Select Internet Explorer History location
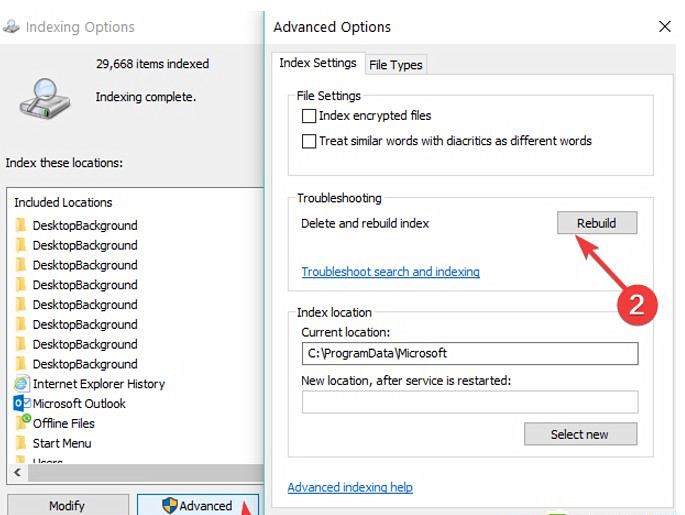The image size is (685, 515). click(x=99, y=384)
